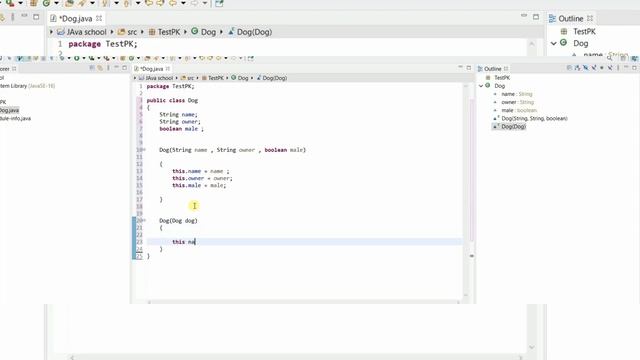Click New Java Class icon in the large background toolbar
The width and height of the screenshot is (640, 360).
[46, 3]
